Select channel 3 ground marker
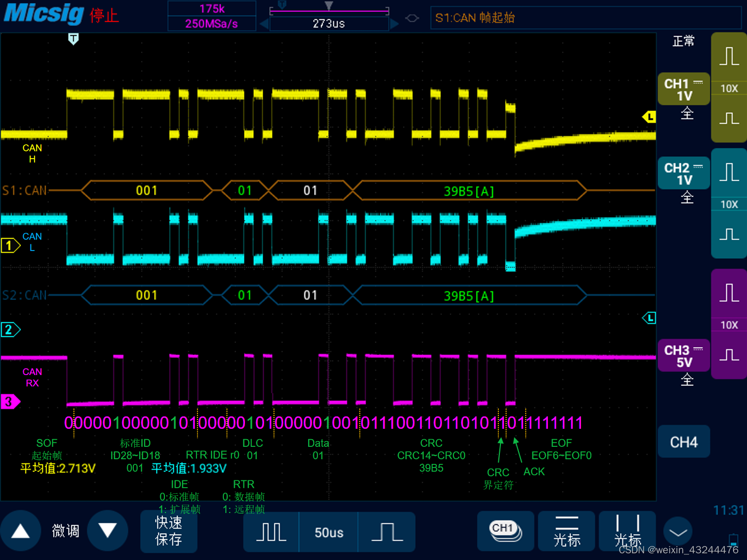Image resolution: width=747 pixels, height=560 pixels. click(x=10, y=401)
